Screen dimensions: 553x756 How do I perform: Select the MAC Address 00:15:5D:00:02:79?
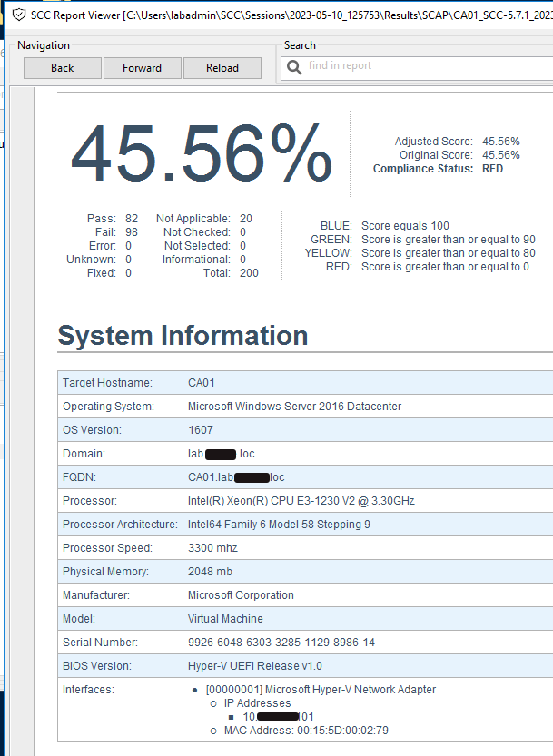point(306,731)
